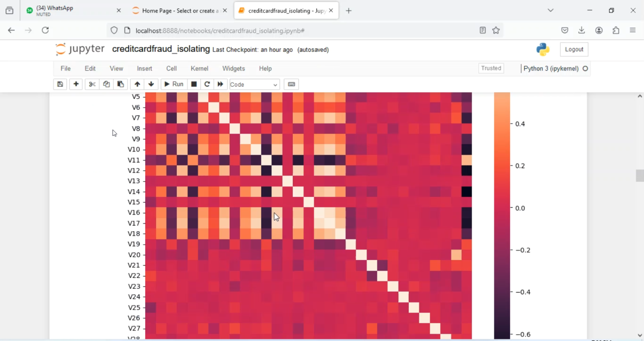This screenshot has height=341, width=644.
Task: Cut the selected cell using scissors icon
Action: (x=91, y=84)
